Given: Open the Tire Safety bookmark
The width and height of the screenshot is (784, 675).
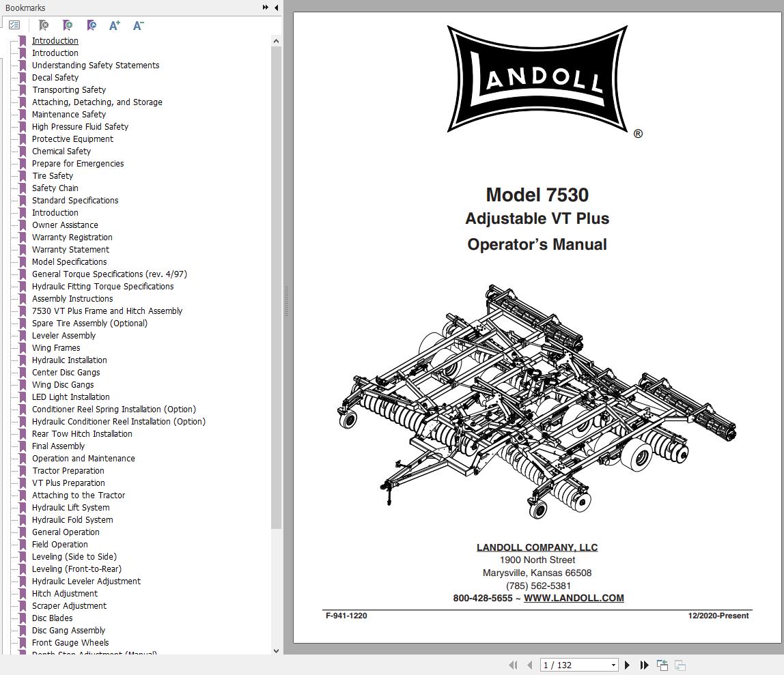Looking at the screenshot, I should point(52,175).
